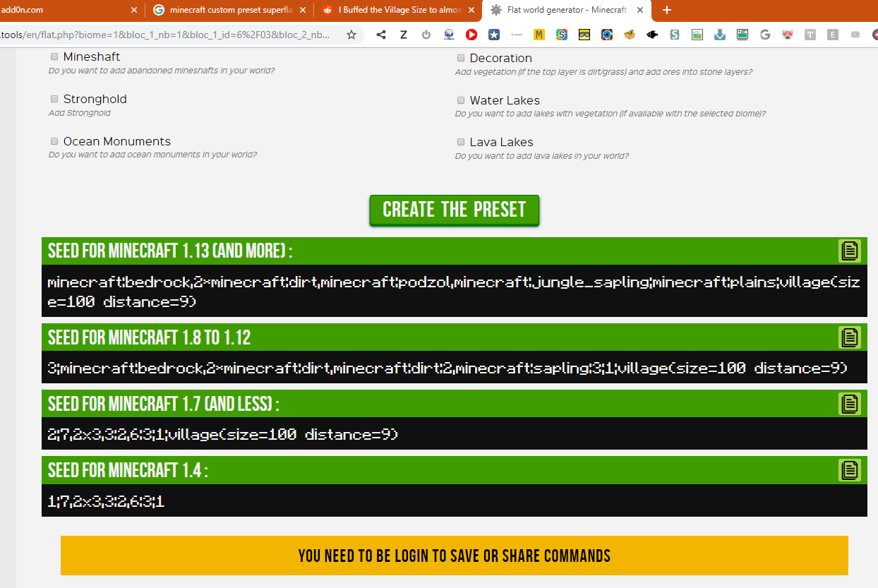878x588 pixels.
Task: Click the login to save or share banner
Action: (x=454, y=556)
